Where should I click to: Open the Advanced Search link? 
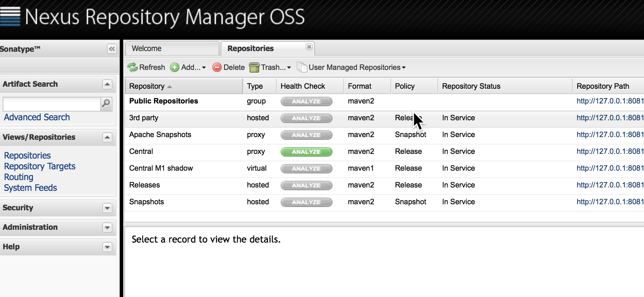[37, 117]
